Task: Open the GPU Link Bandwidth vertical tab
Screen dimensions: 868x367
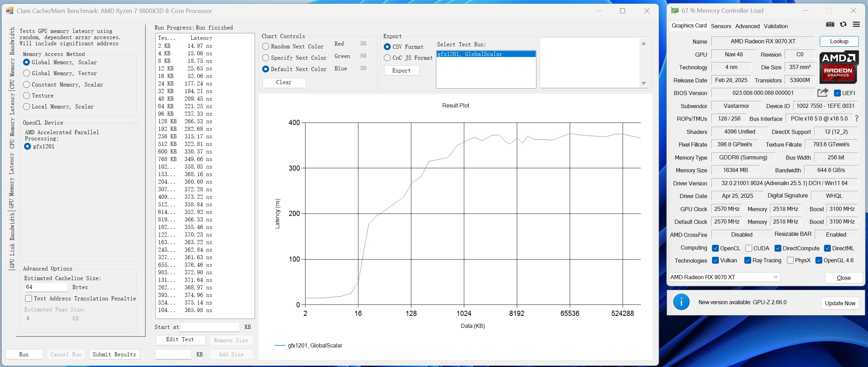Action: 12,241
